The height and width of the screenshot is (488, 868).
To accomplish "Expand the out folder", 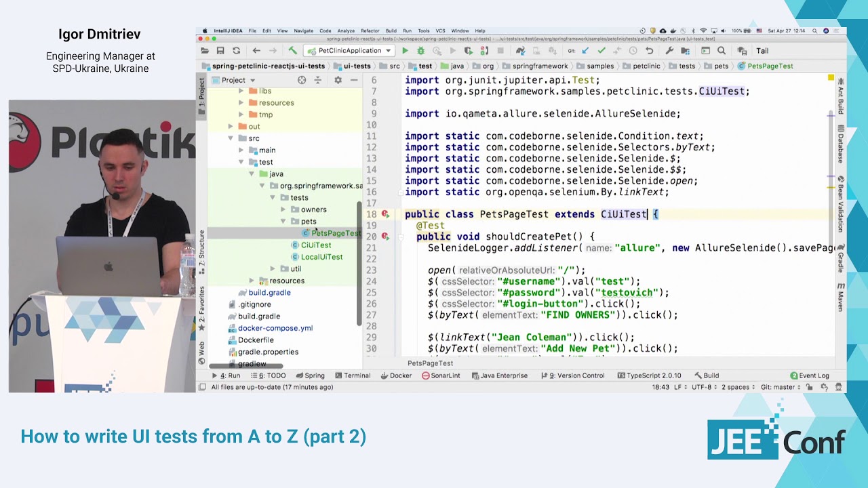I will [x=231, y=127].
